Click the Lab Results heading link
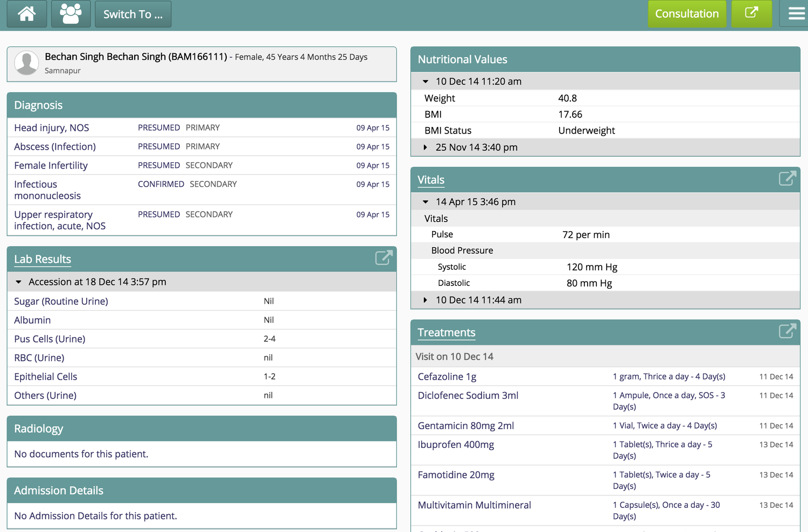The height and width of the screenshot is (532, 808). (x=43, y=259)
